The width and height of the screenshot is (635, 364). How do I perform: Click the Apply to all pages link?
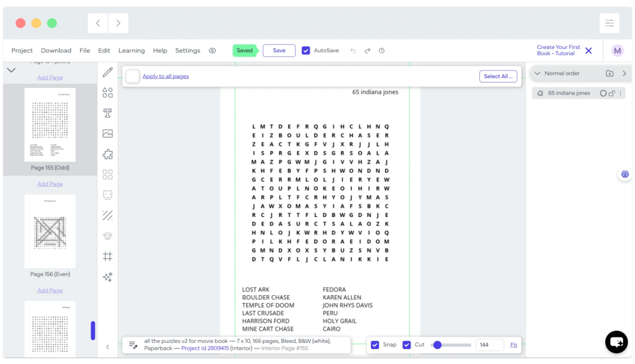click(166, 76)
